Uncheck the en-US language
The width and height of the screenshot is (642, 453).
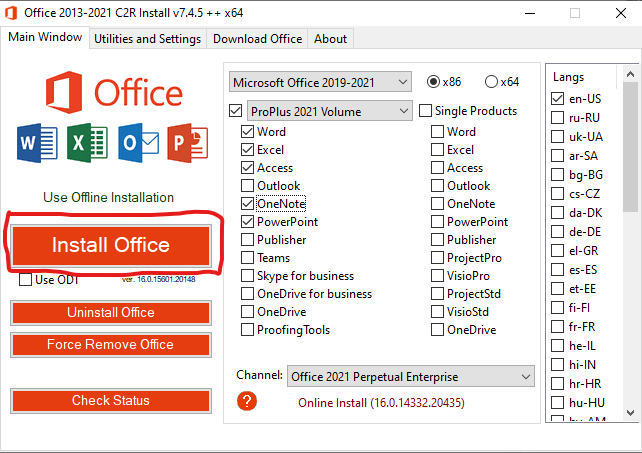tap(557, 99)
